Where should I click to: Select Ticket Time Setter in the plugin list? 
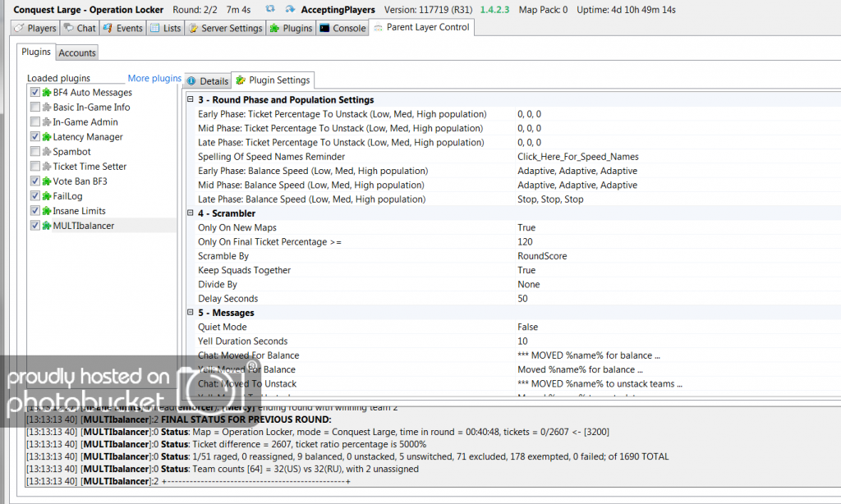pos(90,167)
